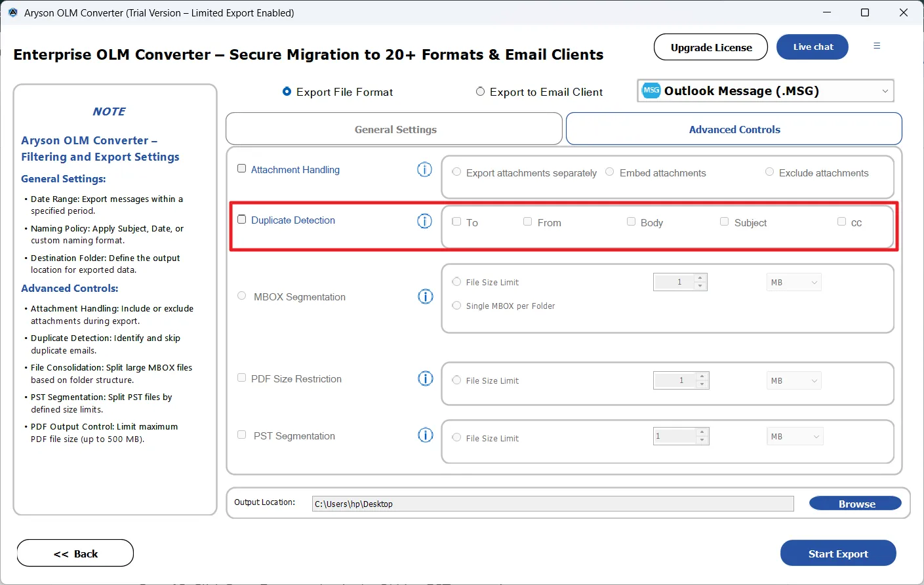Open the Advanced Controls tab
Screen dimensions: 924x585
pos(734,129)
